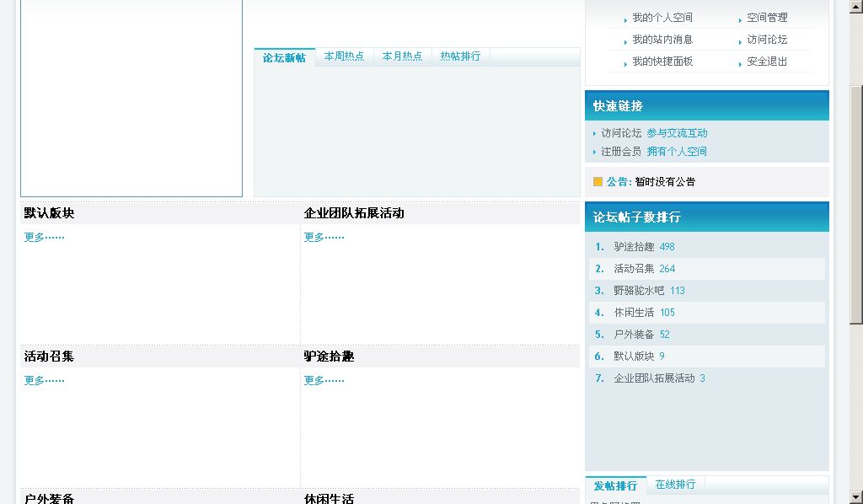The width and height of the screenshot is (863, 504).
Task: Open 活动召集 in the ranking list
Action: (634, 269)
